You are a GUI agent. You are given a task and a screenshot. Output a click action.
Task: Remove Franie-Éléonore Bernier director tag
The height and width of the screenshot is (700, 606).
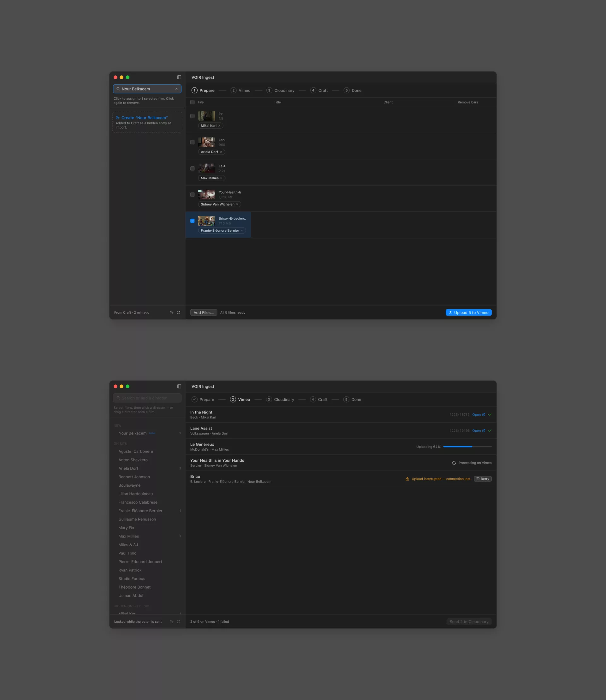pos(242,231)
